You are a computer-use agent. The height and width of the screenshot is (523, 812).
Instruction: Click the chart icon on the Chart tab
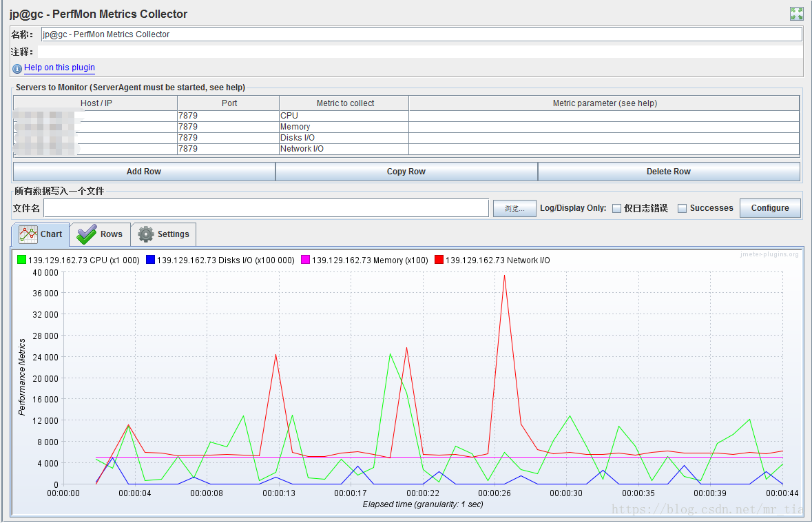tap(28, 234)
